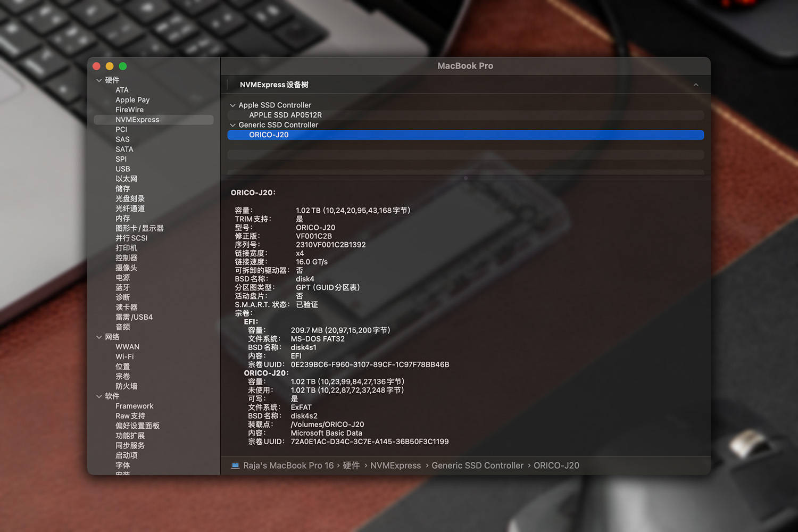
Task: Click NVMExpress in the bottom path bar
Action: (395, 465)
